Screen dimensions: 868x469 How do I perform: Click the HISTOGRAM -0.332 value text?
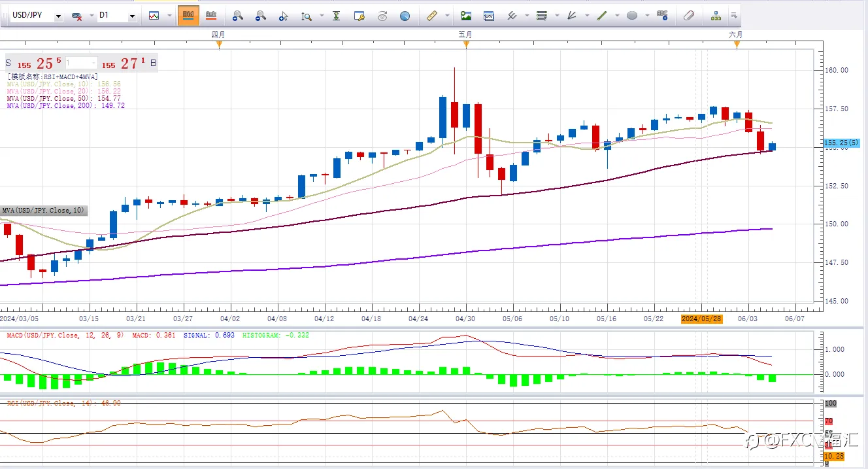point(276,336)
